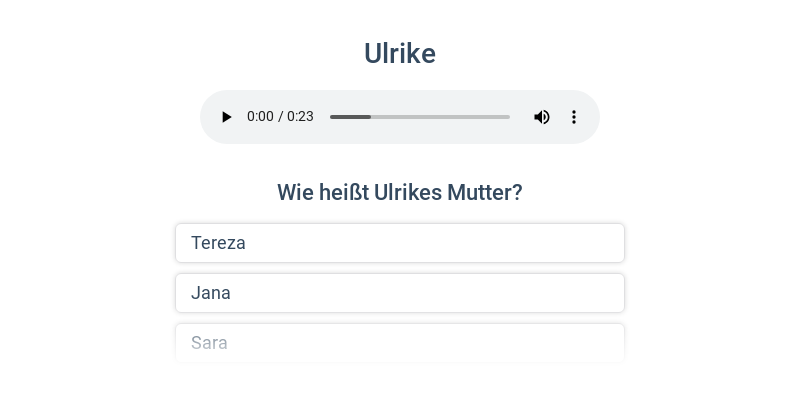Select the answer Tereza
This screenshot has height=400, width=800.
[400, 243]
